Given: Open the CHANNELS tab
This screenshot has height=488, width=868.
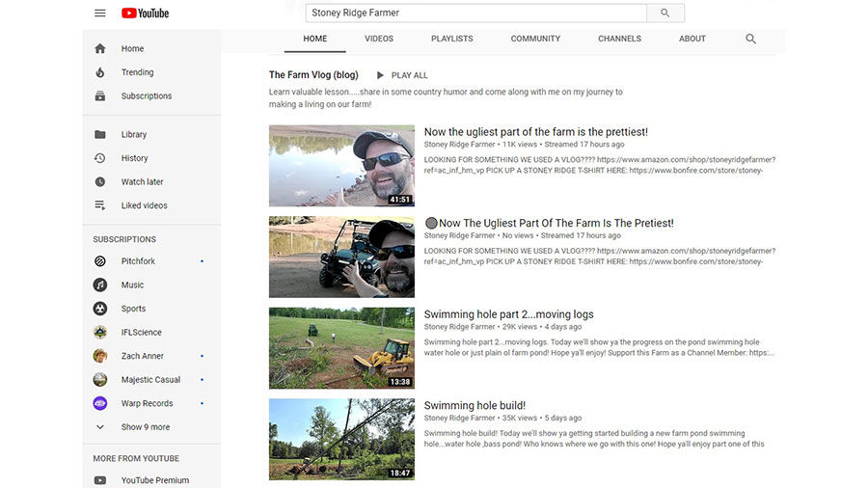Looking at the screenshot, I should 619,39.
